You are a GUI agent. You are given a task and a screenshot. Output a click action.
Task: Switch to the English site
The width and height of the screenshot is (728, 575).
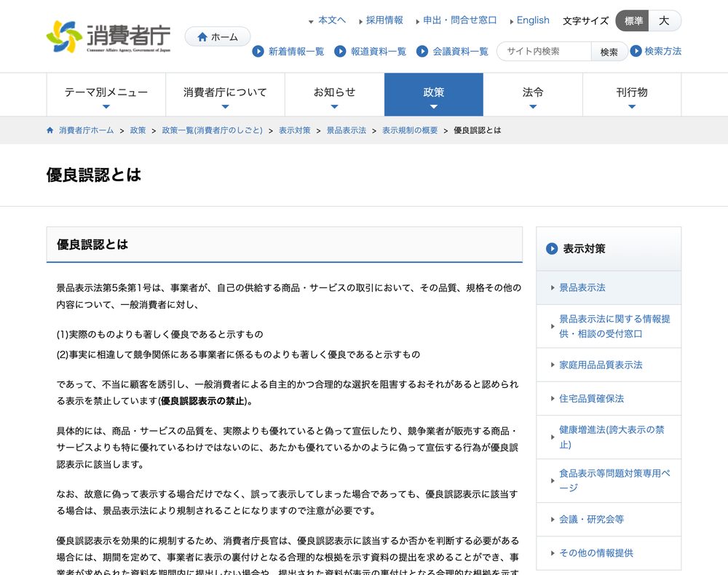click(x=533, y=20)
